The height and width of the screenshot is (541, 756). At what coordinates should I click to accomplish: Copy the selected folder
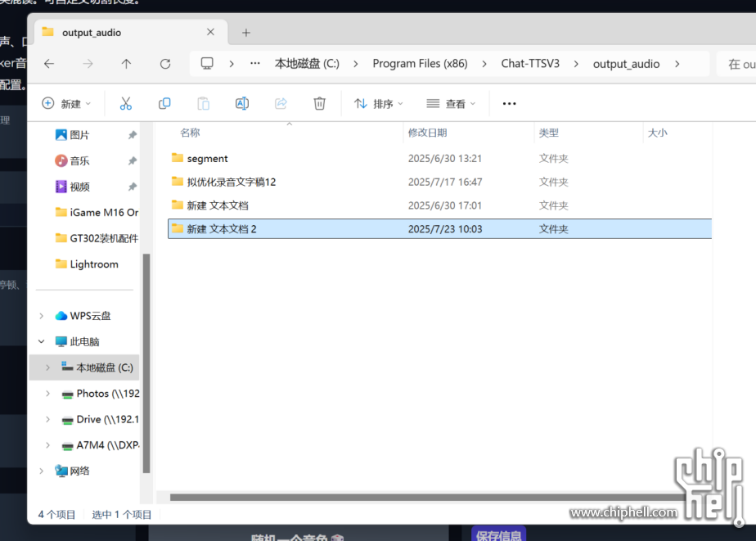pos(164,103)
